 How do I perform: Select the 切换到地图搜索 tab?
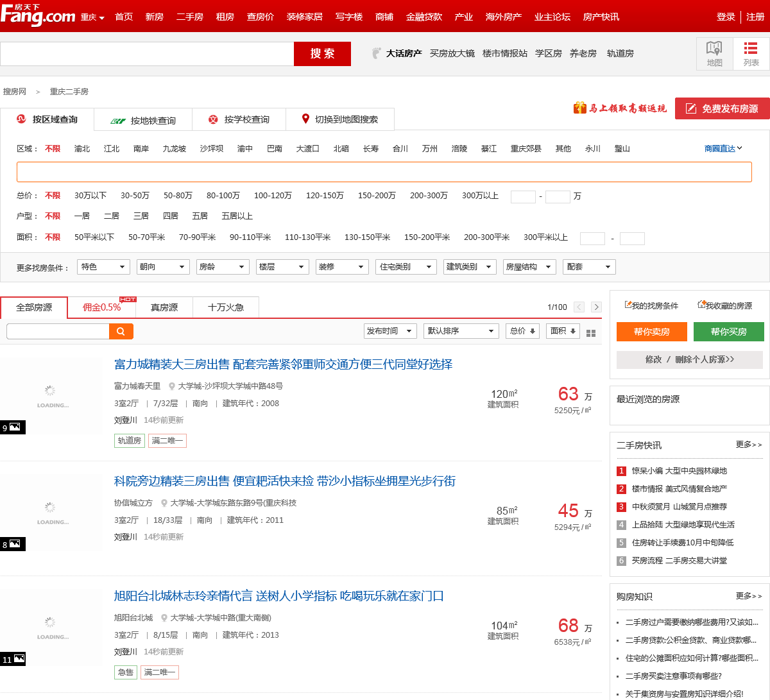click(340, 119)
